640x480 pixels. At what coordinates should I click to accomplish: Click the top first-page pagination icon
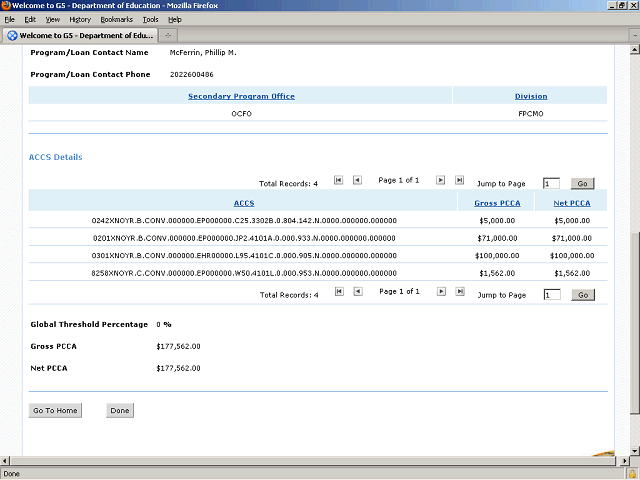pyautogui.click(x=338, y=181)
